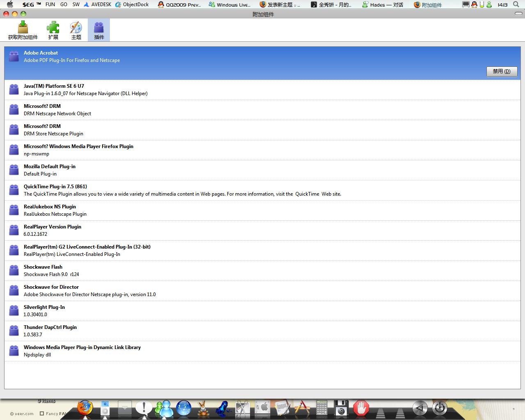Click the scissors and tools dock icon
This screenshot has width=525, height=420.
(243, 409)
